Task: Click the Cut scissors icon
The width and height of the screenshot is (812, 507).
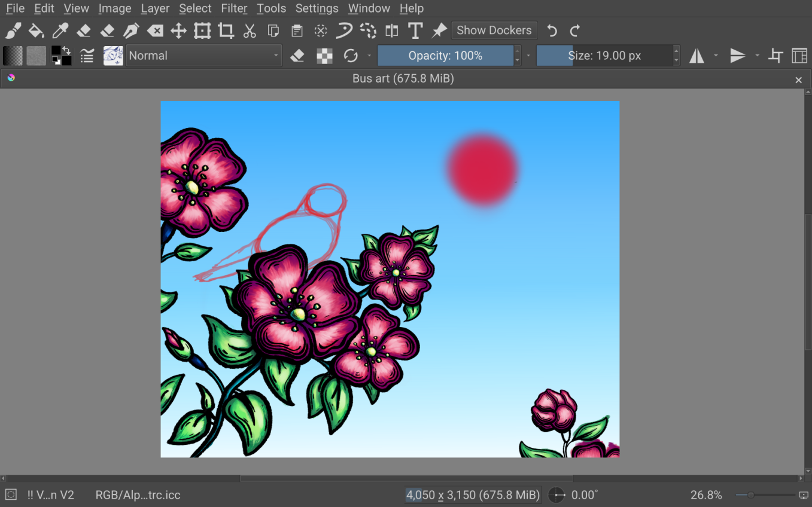Action: [250, 30]
